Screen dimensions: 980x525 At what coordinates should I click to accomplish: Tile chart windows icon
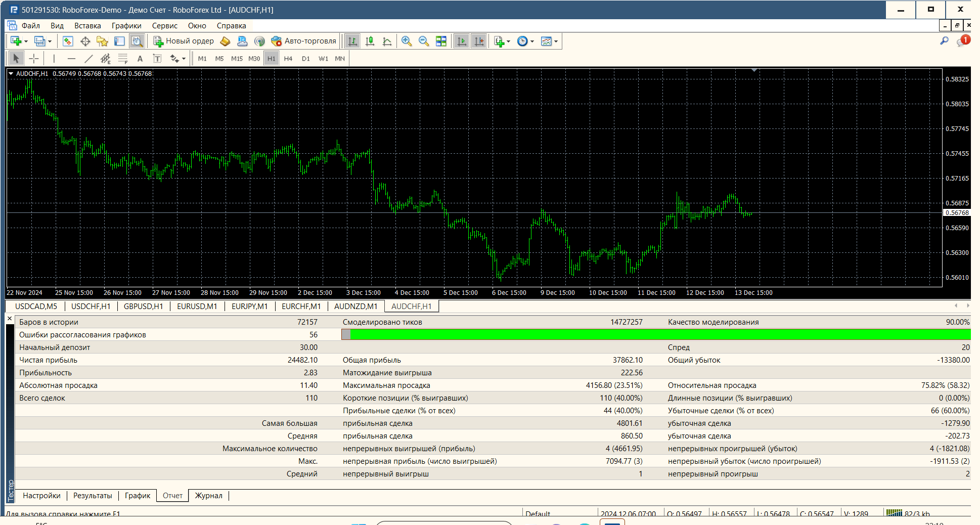(441, 41)
